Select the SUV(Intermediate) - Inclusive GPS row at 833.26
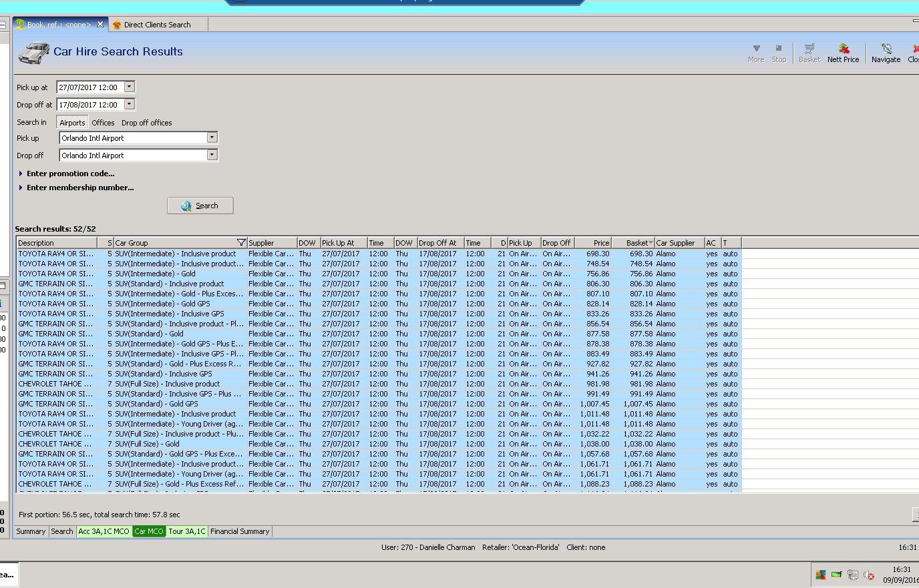The image size is (919, 588). point(379,314)
